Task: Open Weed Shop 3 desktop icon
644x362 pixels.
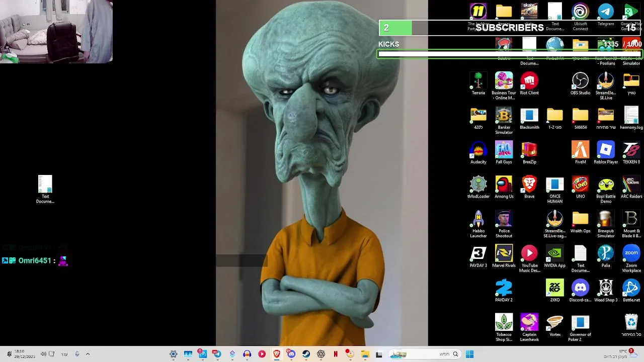Action: pos(606,291)
